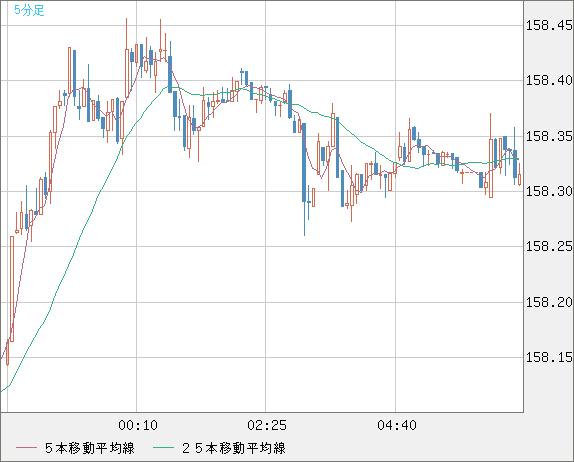Click the green 25-period legend line sample
This screenshot has height=462, width=574.
[163, 448]
